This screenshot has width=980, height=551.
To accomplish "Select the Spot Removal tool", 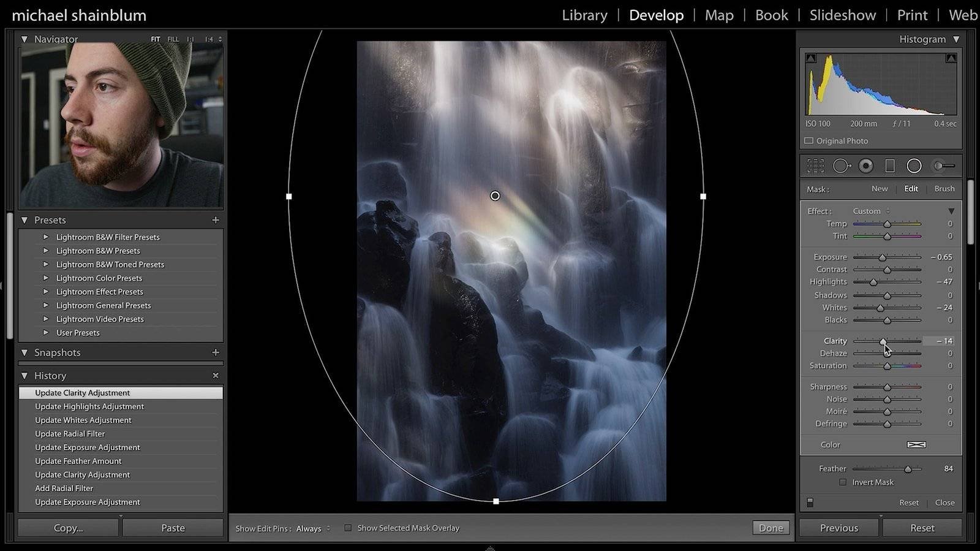I will tap(841, 166).
